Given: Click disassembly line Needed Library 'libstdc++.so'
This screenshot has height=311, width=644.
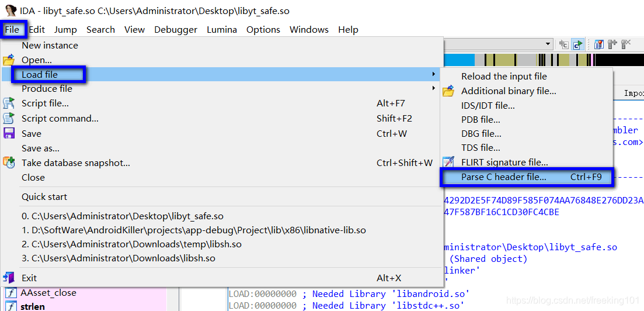Looking at the screenshot, I should (x=346, y=306).
